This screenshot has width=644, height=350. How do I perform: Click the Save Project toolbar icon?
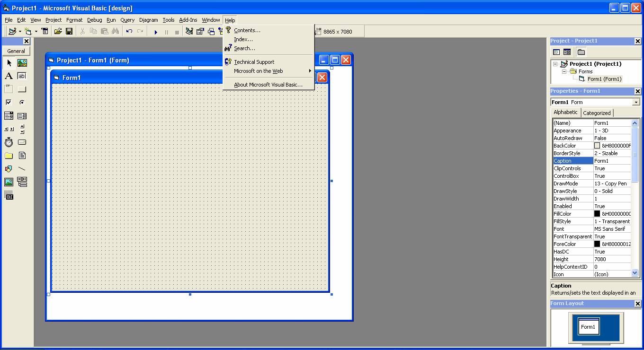coord(69,31)
